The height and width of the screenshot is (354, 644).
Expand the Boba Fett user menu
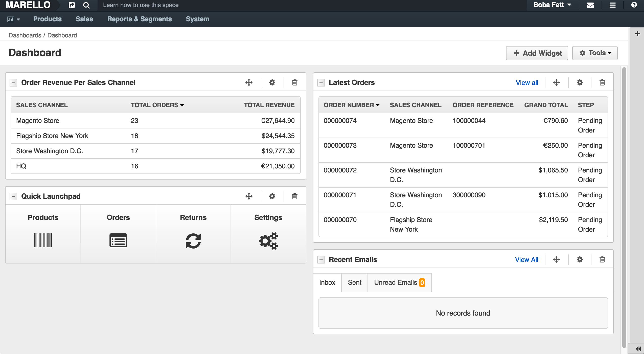[552, 5]
